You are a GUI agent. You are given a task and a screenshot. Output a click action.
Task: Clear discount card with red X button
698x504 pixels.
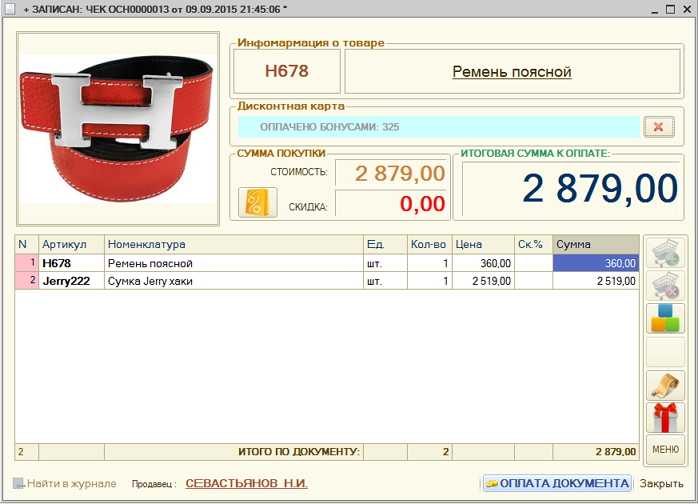(659, 127)
